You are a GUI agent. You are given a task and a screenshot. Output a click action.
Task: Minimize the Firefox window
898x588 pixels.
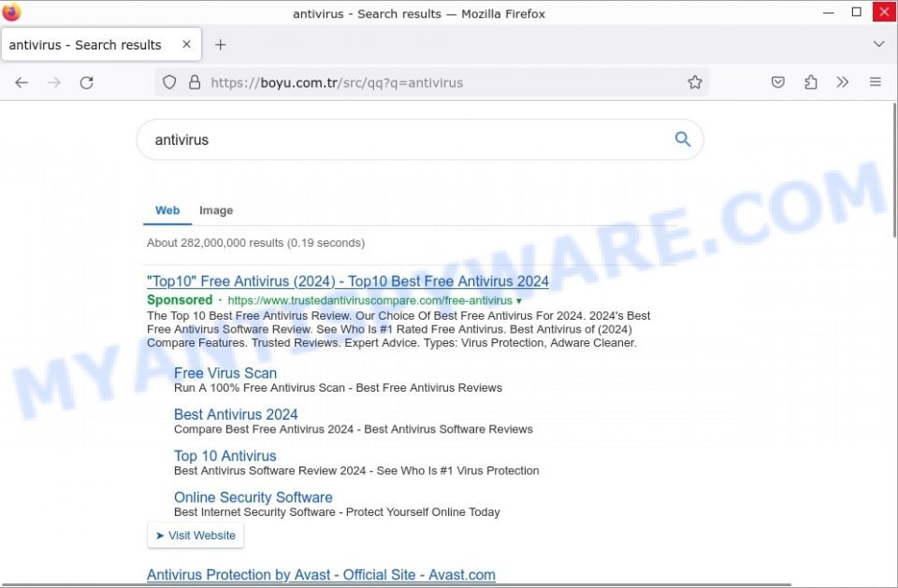coord(828,12)
